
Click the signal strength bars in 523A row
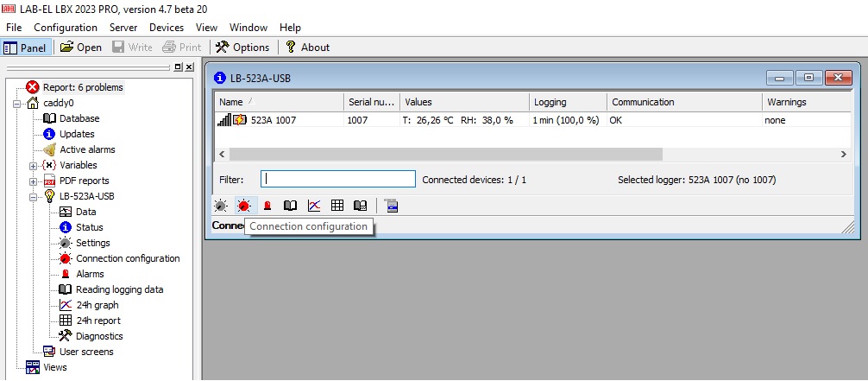[224, 120]
